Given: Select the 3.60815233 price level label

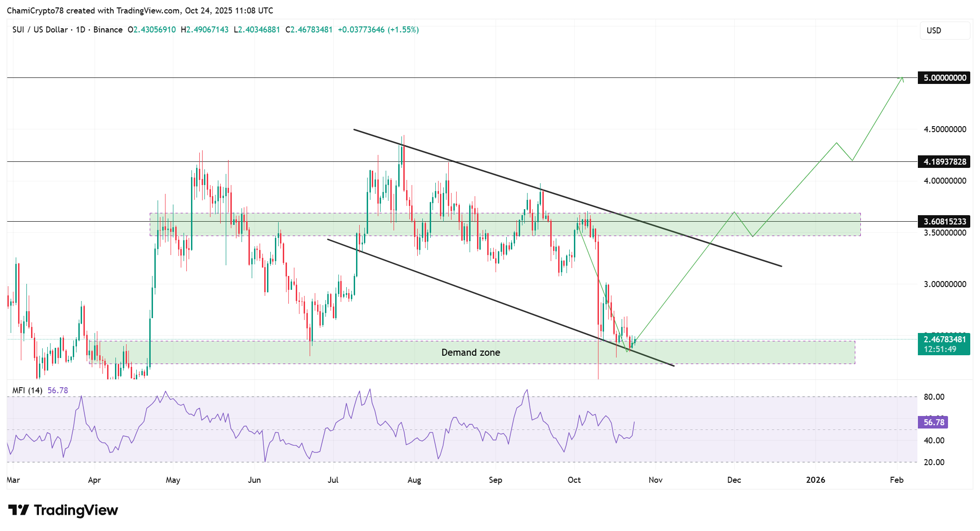Looking at the screenshot, I should (944, 222).
